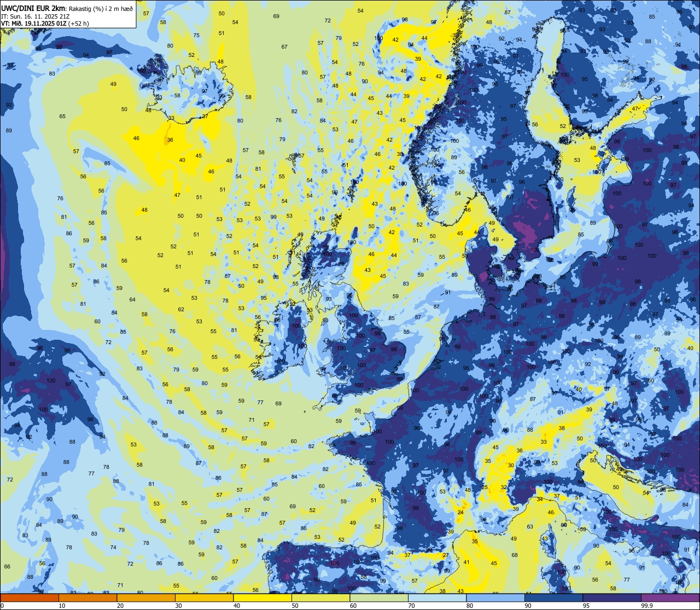This screenshot has height=610, width=700.
Task: Select the legend tick label "80"
Action: click(x=470, y=606)
